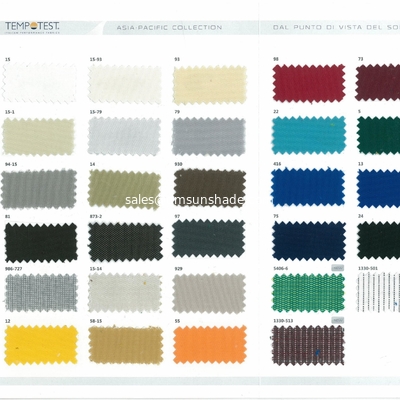Pick the olive khaki swatch 14

pyautogui.click(x=125, y=189)
